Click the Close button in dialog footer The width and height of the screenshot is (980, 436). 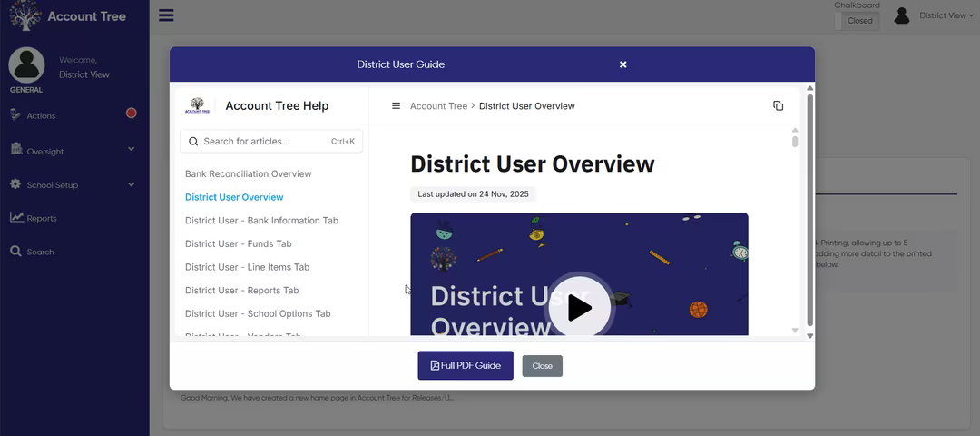(543, 366)
